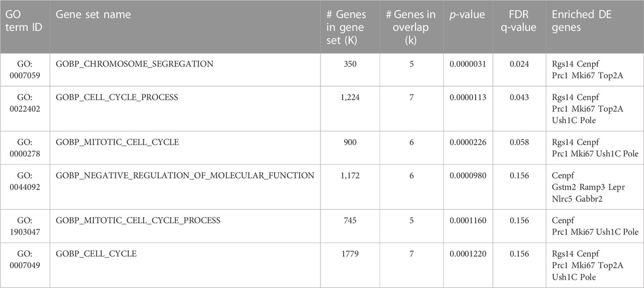Click GOBP_NEGATIVE_REGULATION_OF_MOLECULAR_FUNCTION text
Image resolution: width=644 pixels, height=288 pixels.
pyautogui.click(x=185, y=176)
